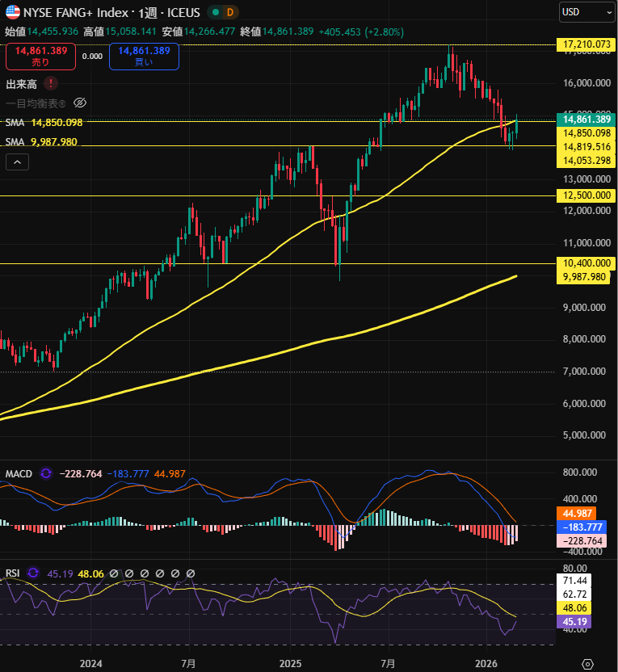This screenshot has height=672, width=618.
Task: Select the RSI indicator label
Action: coord(13,573)
